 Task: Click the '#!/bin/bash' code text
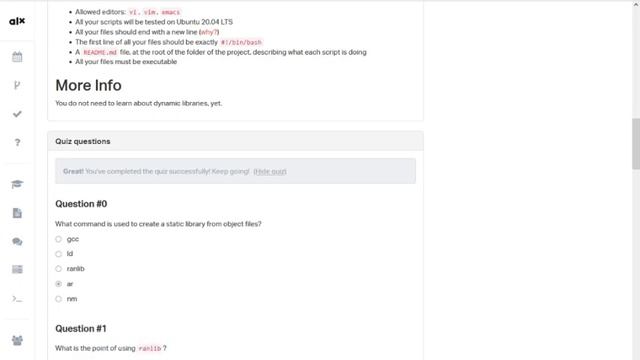tap(241, 42)
